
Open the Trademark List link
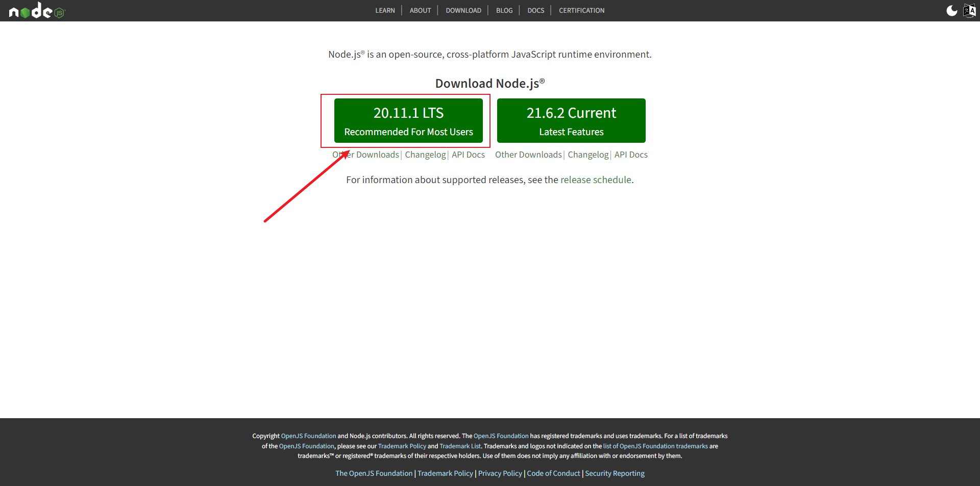coord(460,446)
